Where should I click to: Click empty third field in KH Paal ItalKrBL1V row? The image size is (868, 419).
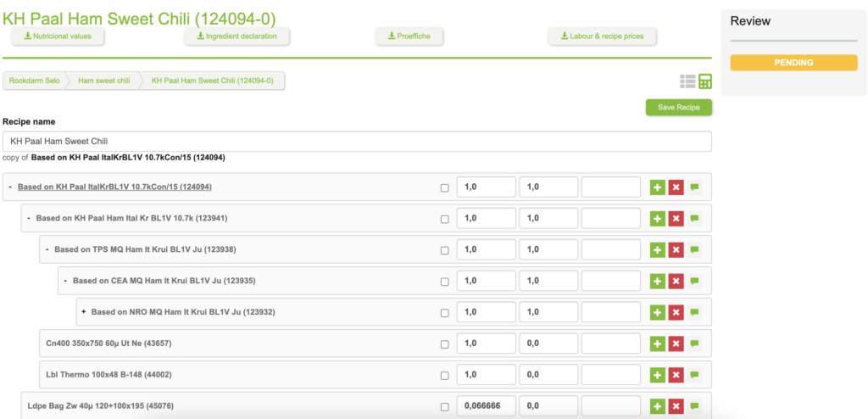611,188
